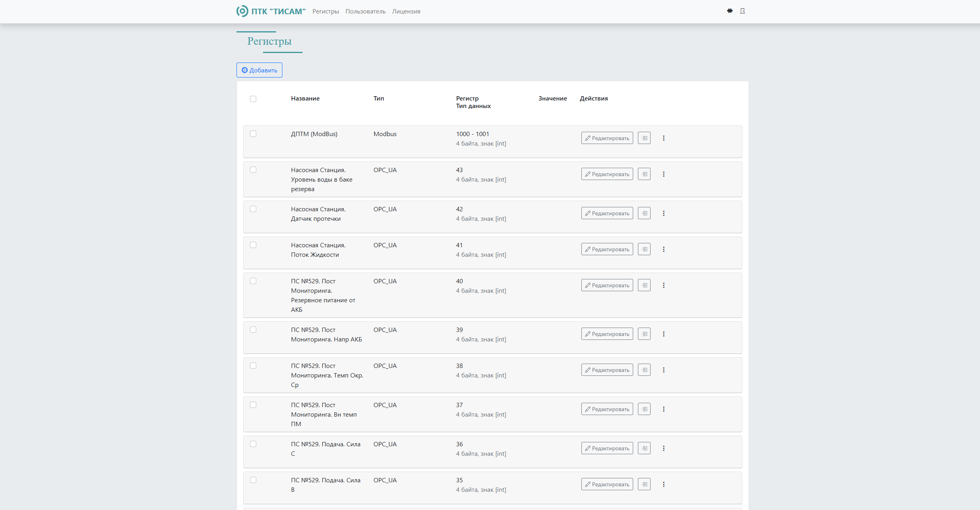Click the Действия column header

click(x=594, y=99)
